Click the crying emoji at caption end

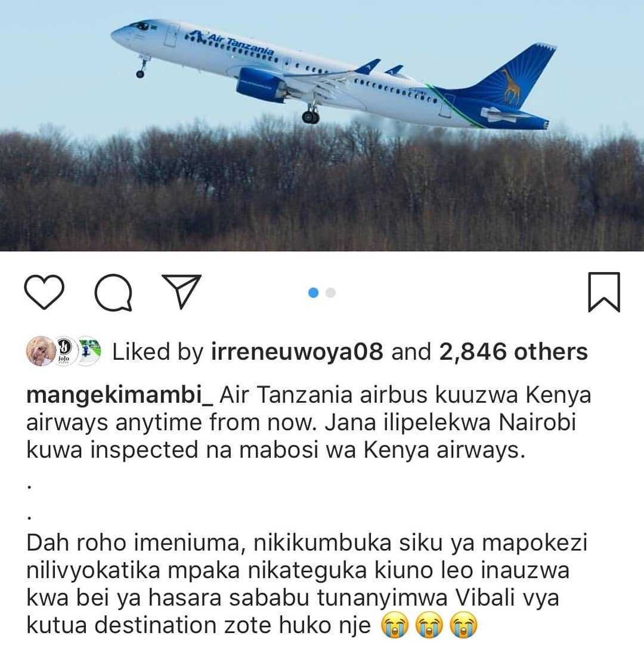click(463, 625)
